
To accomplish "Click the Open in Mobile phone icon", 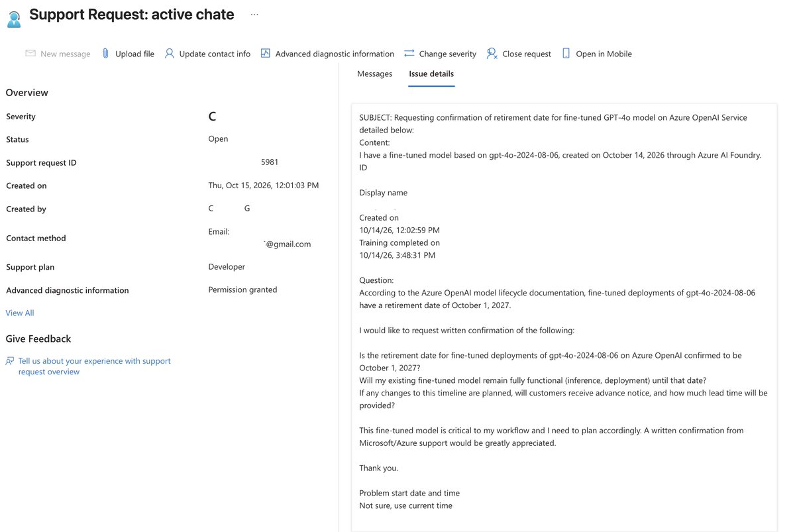I will pyautogui.click(x=566, y=54).
